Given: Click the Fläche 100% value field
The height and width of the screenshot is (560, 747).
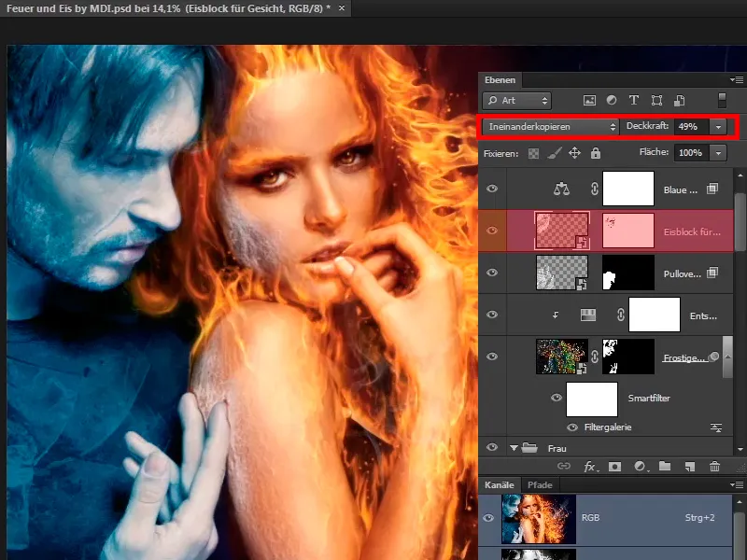Looking at the screenshot, I should coord(692,153).
